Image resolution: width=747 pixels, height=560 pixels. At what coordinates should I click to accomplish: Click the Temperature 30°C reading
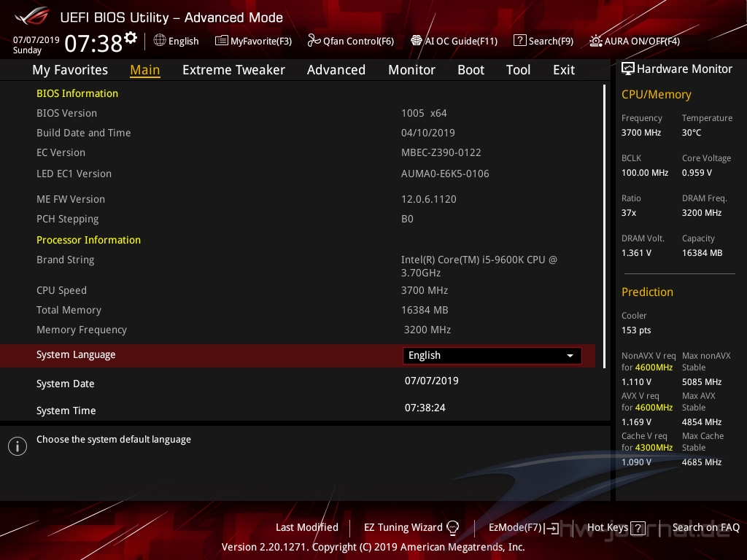(692, 133)
